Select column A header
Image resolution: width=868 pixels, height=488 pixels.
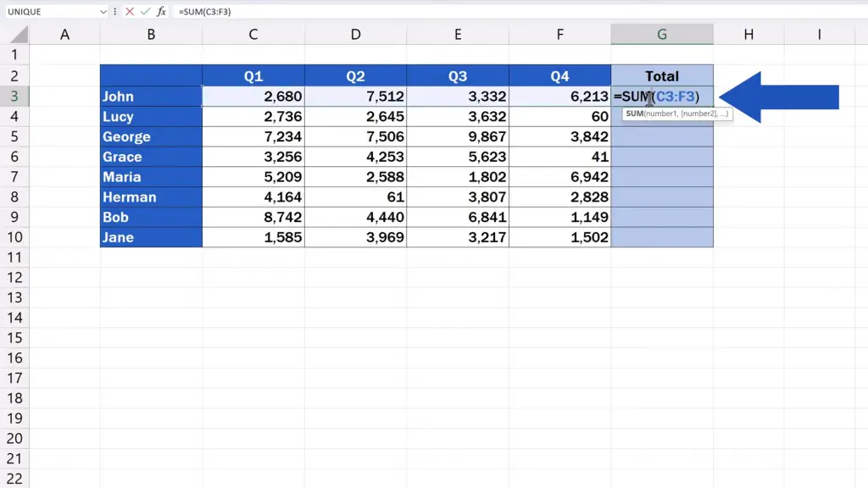tap(64, 34)
